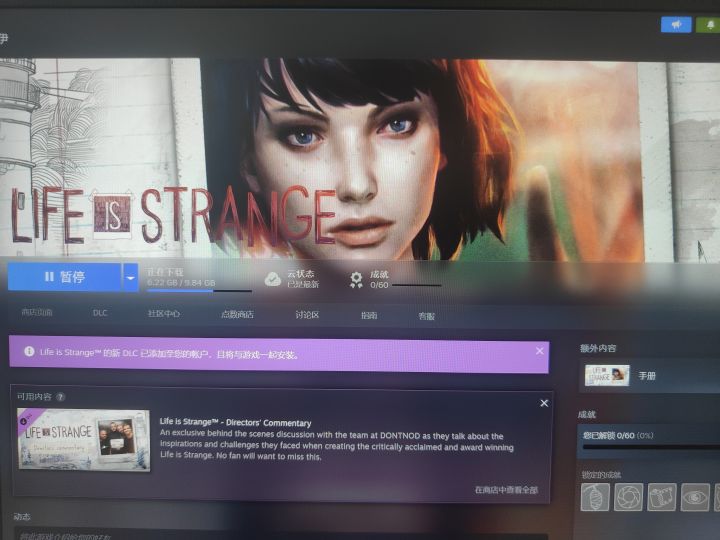Screen dimensions: 720x540
Task: Click the 云状态 label
Action: [300, 274]
